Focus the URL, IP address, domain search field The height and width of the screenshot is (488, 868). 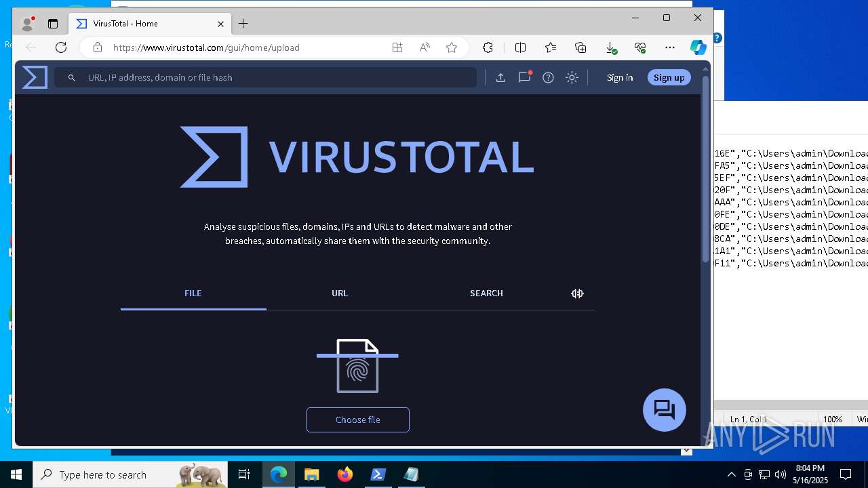[265, 77]
